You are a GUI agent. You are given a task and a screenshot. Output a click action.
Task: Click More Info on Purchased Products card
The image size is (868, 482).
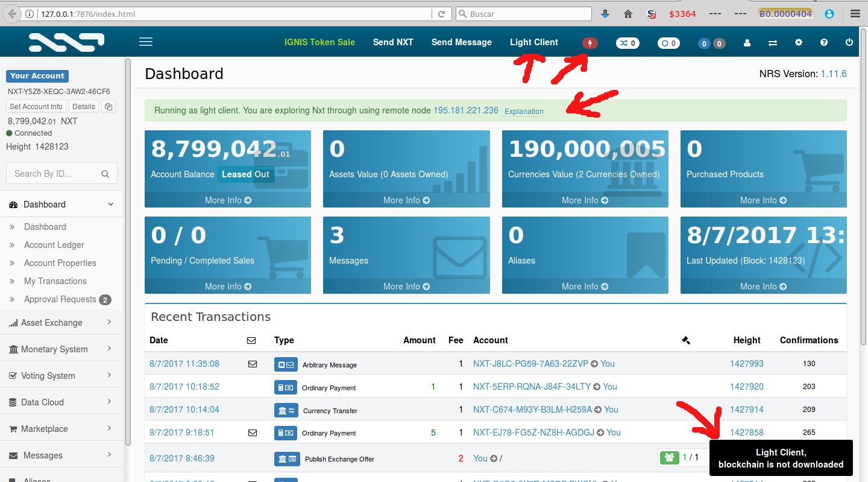(x=763, y=200)
